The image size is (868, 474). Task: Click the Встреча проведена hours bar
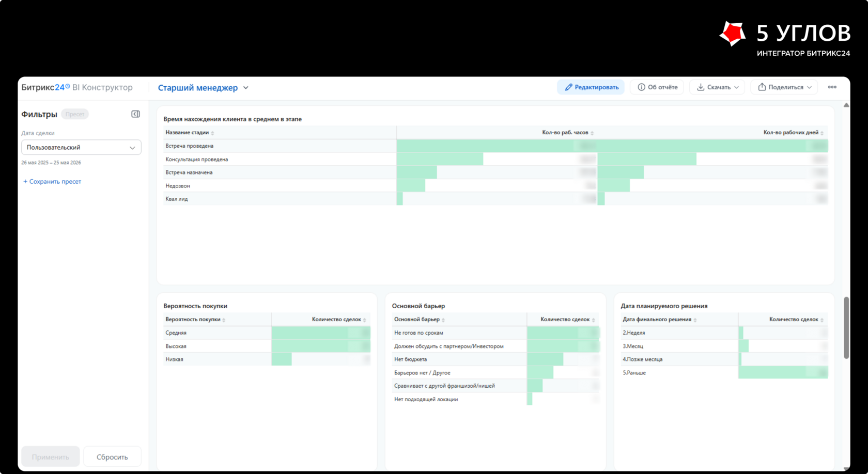pyautogui.click(x=497, y=146)
